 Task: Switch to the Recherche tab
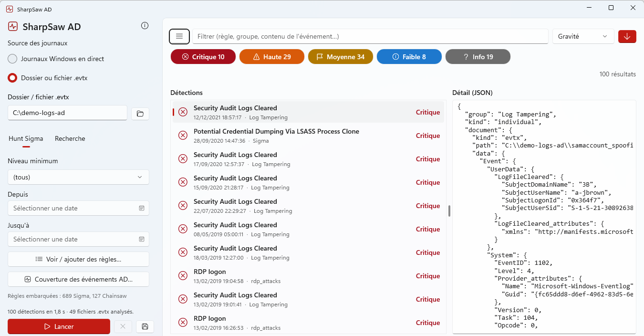(70, 138)
